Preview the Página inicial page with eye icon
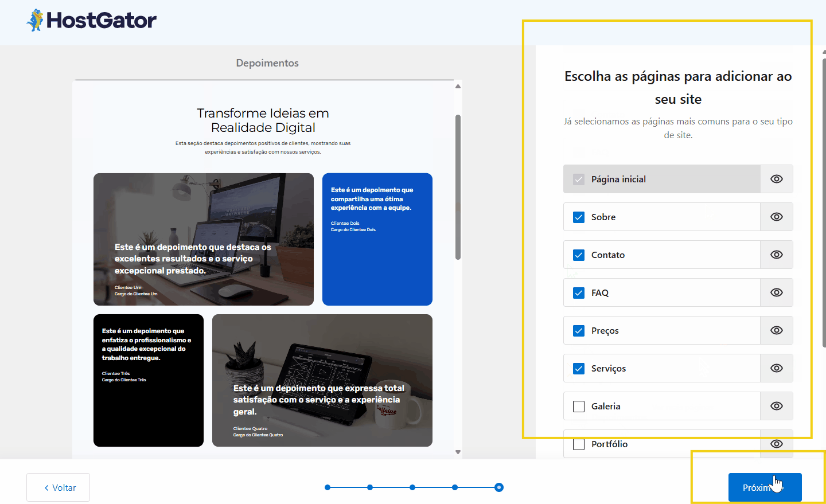The height and width of the screenshot is (504, 826). pos(777,179)
